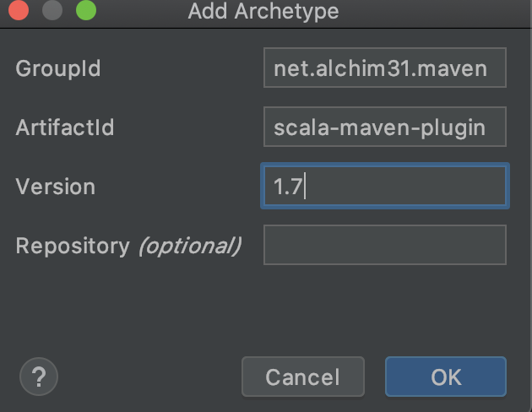Click the GroupId label

(x=58, y=68)
